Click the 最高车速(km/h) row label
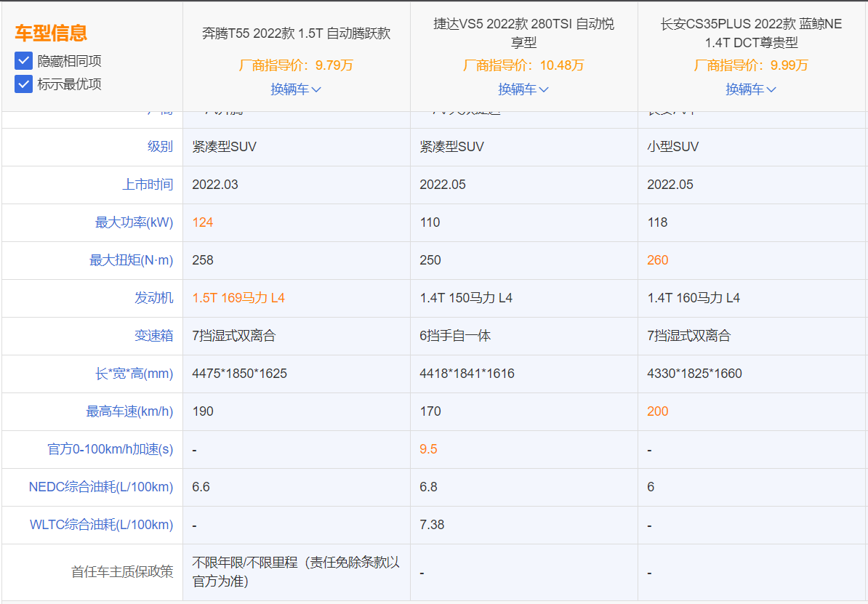The image size is (868, 604). coord(129,411)
